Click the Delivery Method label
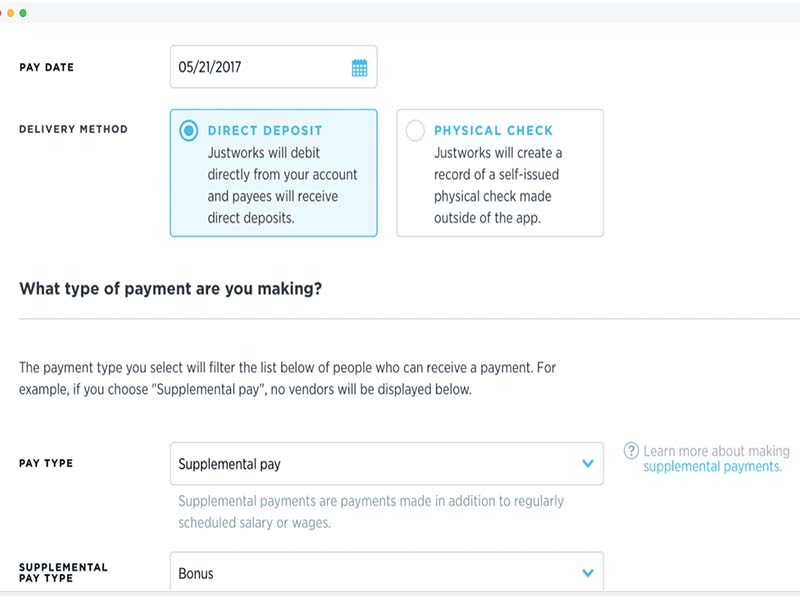 (74, 129)
